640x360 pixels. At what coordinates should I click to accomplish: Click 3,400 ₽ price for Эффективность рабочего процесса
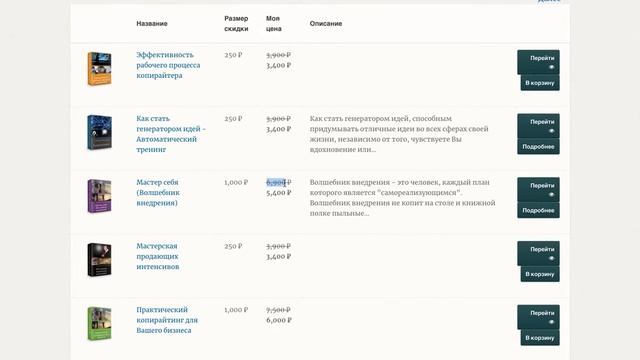point(278,65)
